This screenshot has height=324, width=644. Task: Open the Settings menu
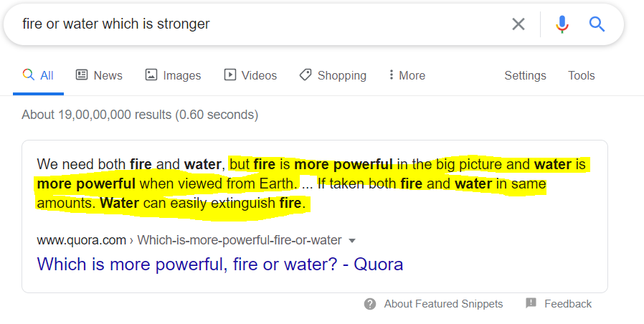coord(525,75)
